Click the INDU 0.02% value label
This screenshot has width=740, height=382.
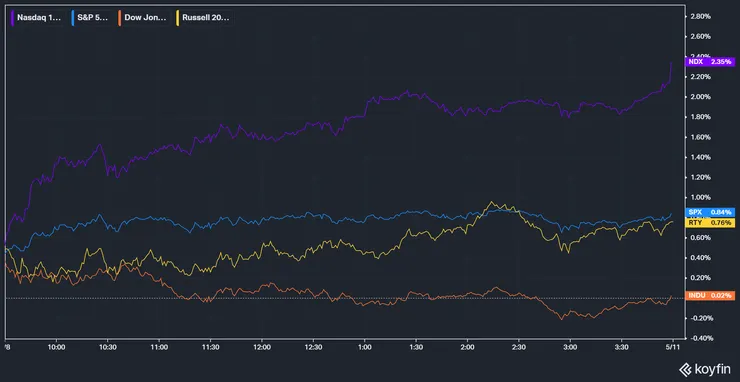tap(709, 296)
